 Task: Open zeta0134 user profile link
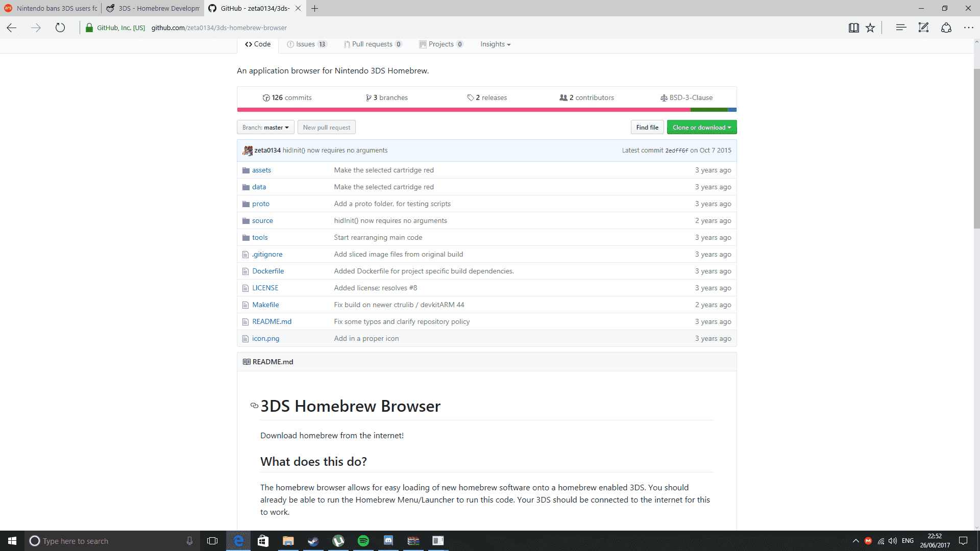(x=267, y=151)
